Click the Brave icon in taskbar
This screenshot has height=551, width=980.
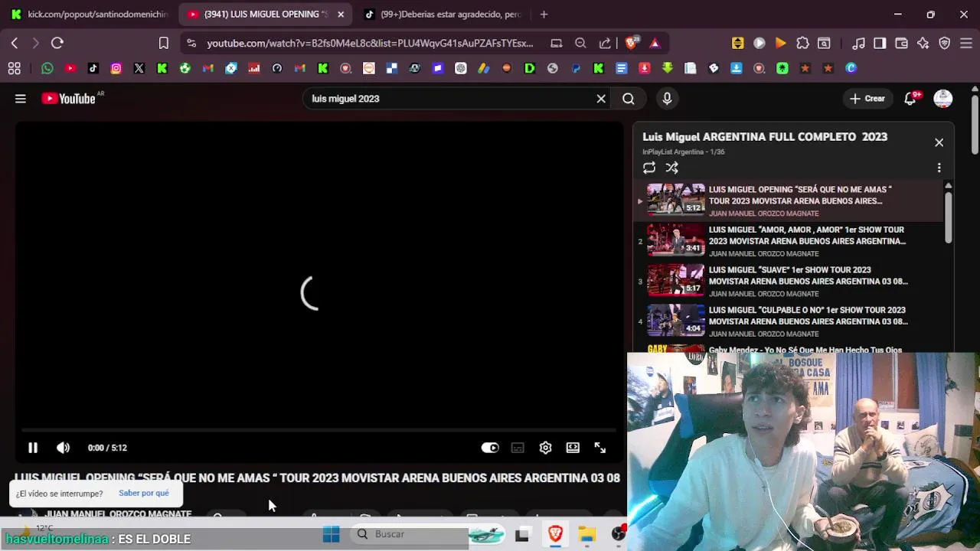[x=556, y=534]
